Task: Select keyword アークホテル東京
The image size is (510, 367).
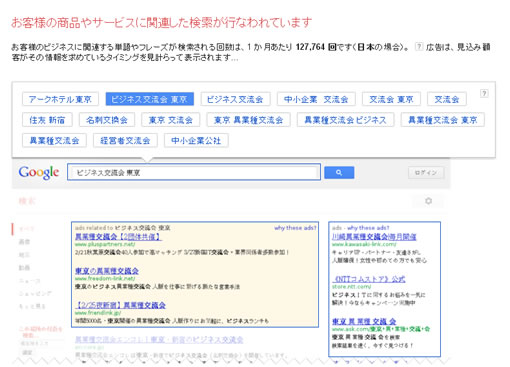Action: click(x=60, y=99)
